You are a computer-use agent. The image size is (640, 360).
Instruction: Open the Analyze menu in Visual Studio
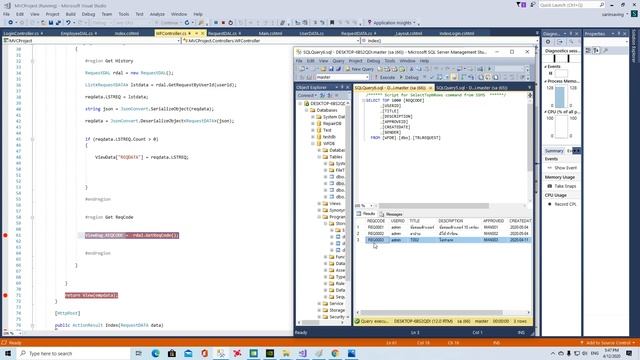[157, 14]
